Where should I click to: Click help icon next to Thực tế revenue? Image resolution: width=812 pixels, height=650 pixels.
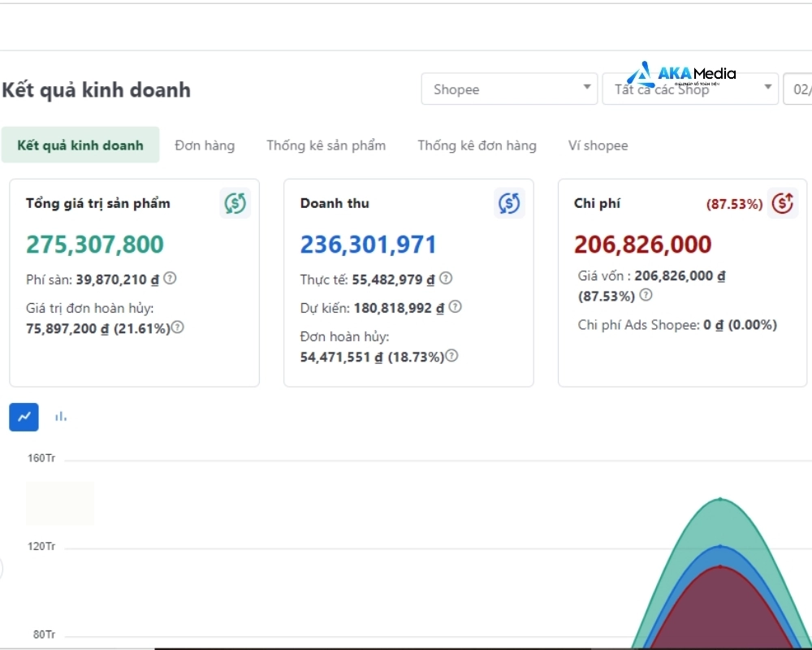[x=446, y=279]
